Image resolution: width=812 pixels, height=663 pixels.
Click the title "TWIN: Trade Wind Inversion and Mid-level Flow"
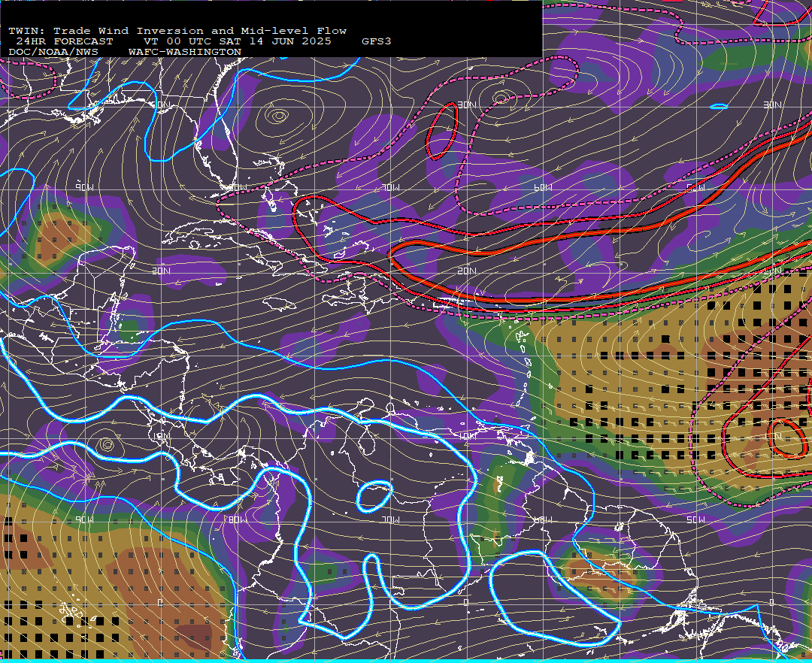coord(177,31)
